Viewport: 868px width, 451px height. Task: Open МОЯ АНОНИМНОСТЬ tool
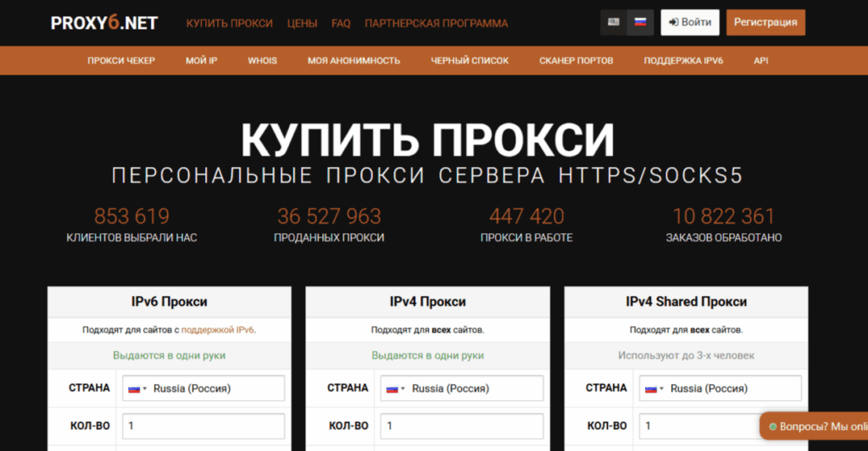[353, 61]
